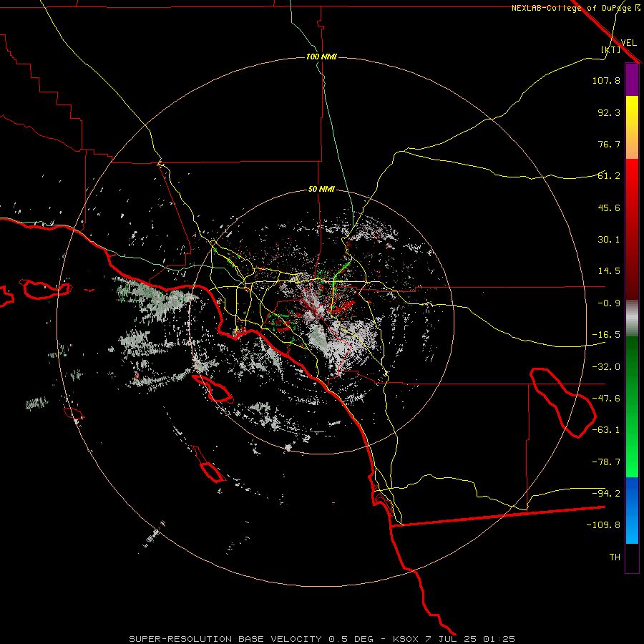Click the 61.2 value on the velocity scale
The height and width of the screenshot is (644, 644).
coord(609,176)
